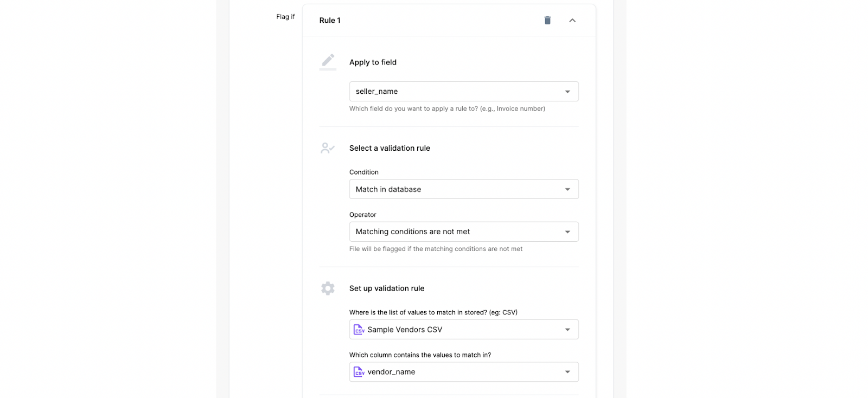Click the 'Select a validation rule' heading
The image size is (868, 398).
[390, 148]
